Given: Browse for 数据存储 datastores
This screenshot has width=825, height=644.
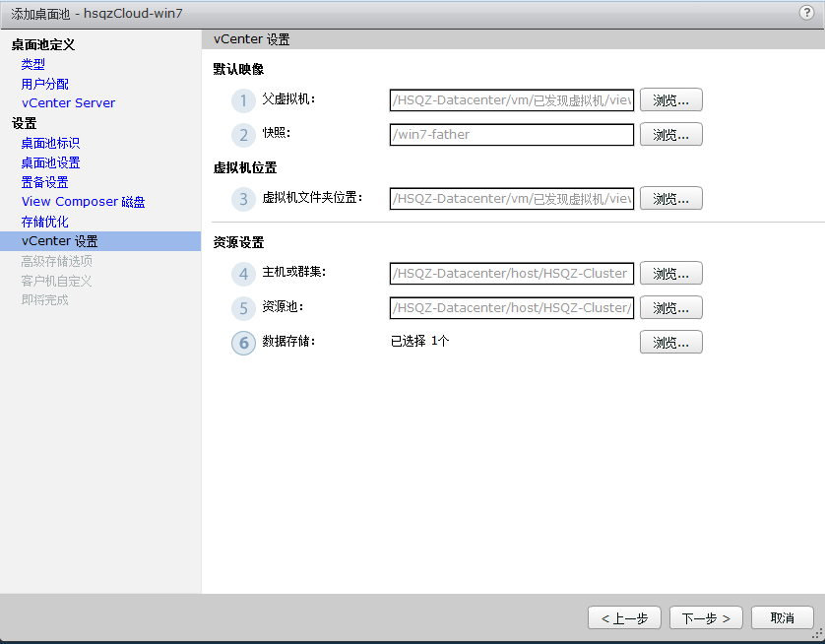Looking at the screenshot, I should point(670,343).
